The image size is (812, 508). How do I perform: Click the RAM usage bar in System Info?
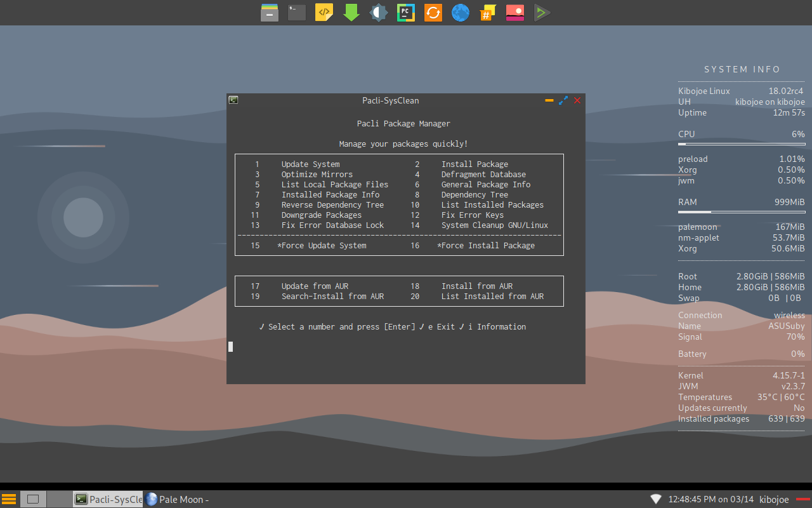[x=742, y=212]
